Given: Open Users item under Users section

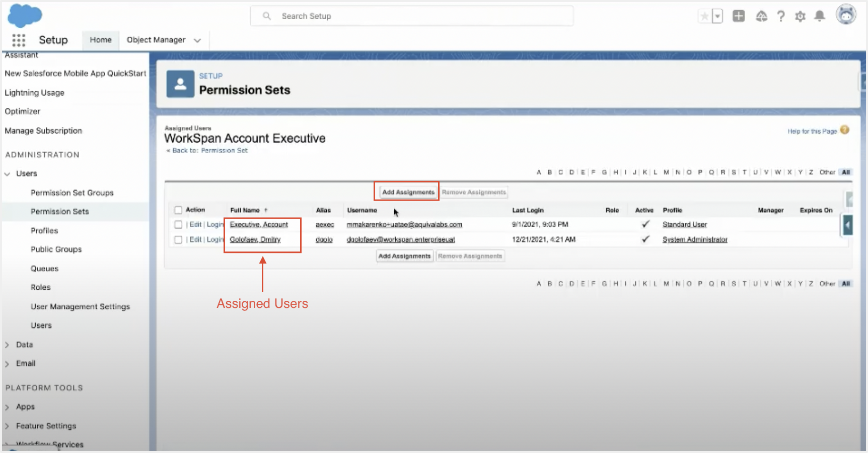Looking at the screenshot, I should pos(41,326).
